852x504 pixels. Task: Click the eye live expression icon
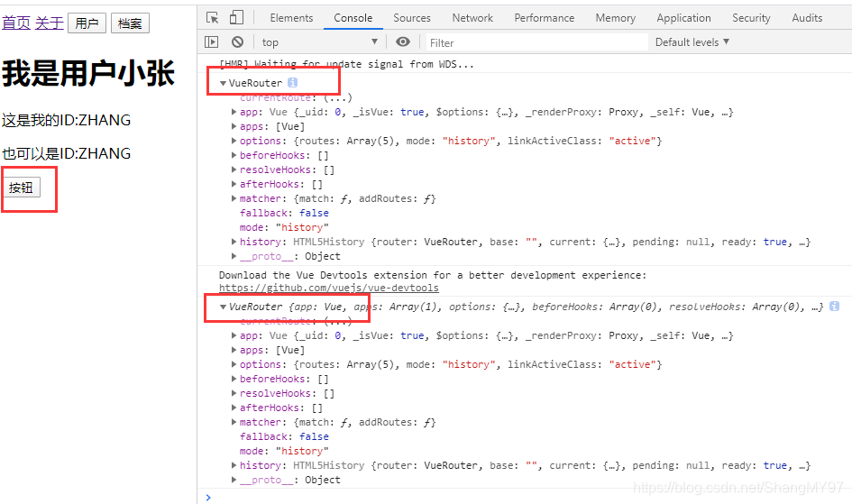(x=403, y=41)
